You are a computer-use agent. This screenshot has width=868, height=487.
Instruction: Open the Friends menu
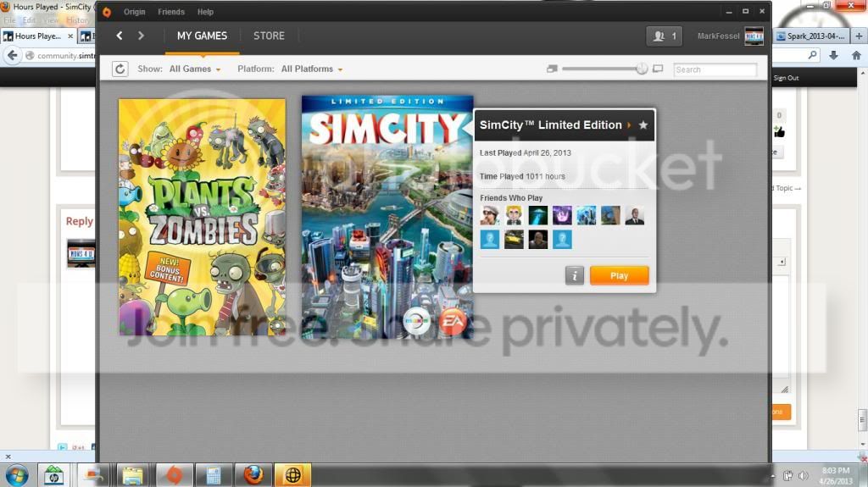click(x=171, y=12)
